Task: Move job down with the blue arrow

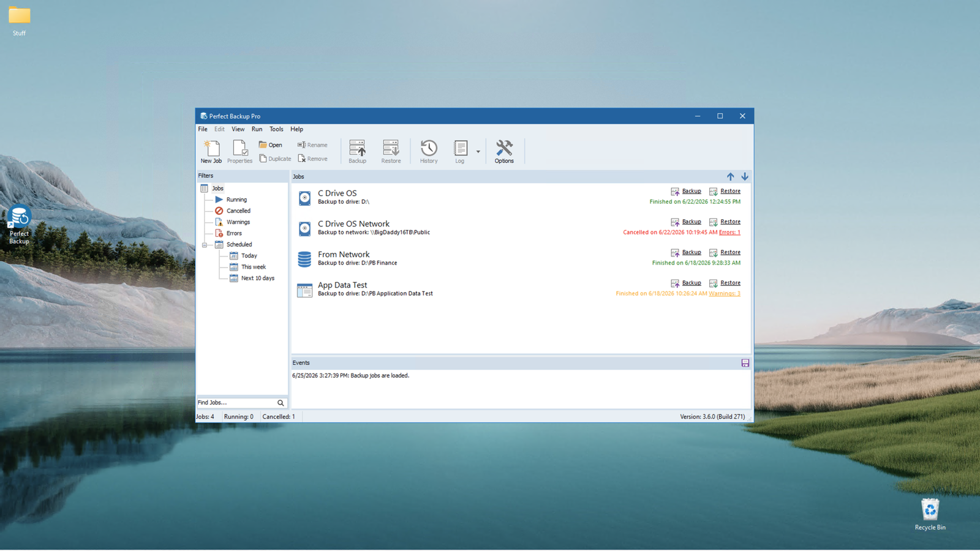Action: click(745, 176)
